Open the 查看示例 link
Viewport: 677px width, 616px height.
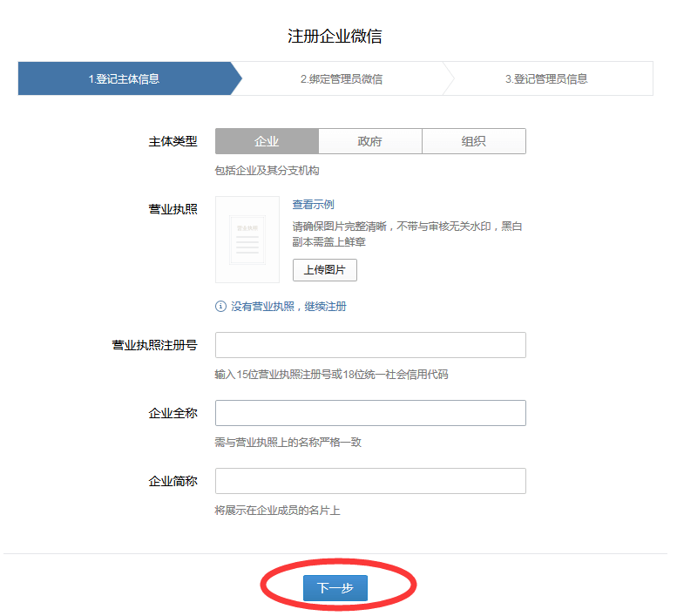coord(314,205)
